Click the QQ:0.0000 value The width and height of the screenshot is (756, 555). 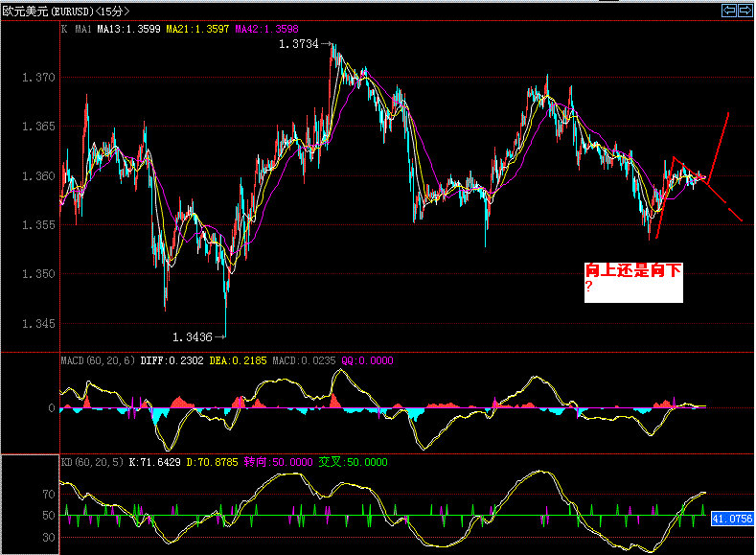pos(367,360)
